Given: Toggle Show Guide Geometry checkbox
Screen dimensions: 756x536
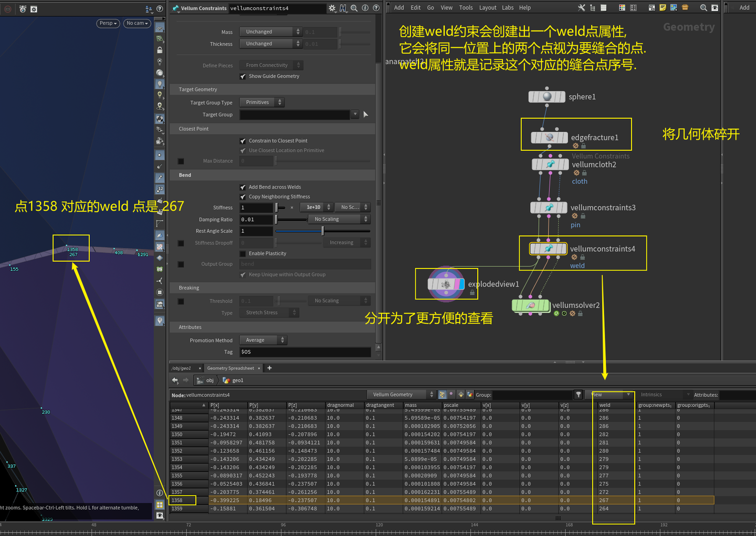Looking at the screenshot, I should pyautogui.click(x=243, y=77).
